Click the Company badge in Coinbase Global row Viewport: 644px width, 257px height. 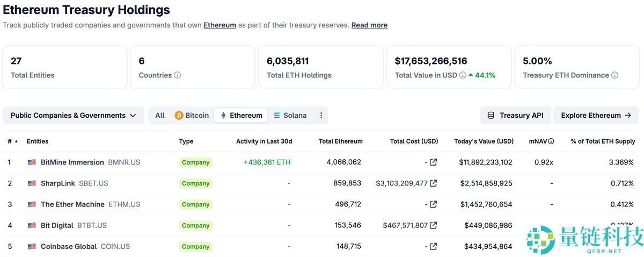pos(196,246)
